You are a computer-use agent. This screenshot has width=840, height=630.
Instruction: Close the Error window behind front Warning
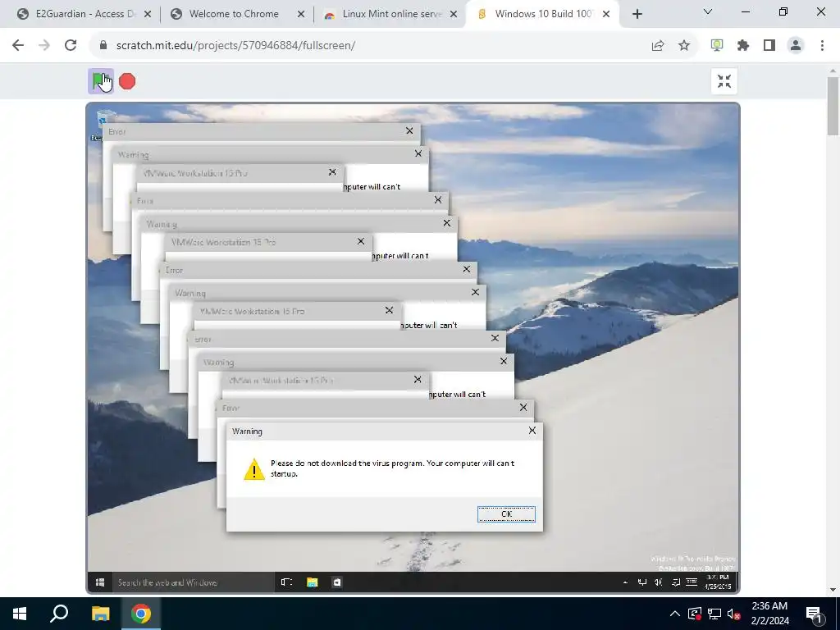pos(523,407)
